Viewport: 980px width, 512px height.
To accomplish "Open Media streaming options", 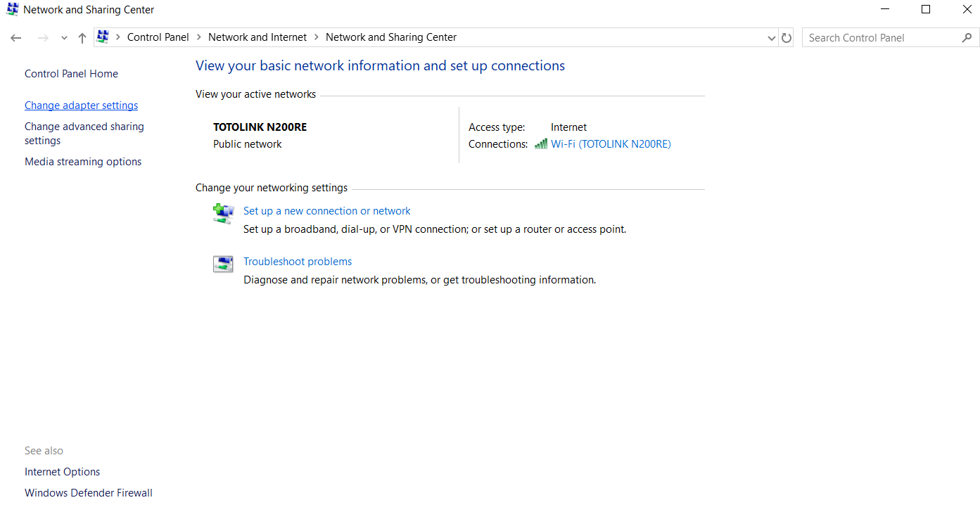I will [x=83, y=162].
